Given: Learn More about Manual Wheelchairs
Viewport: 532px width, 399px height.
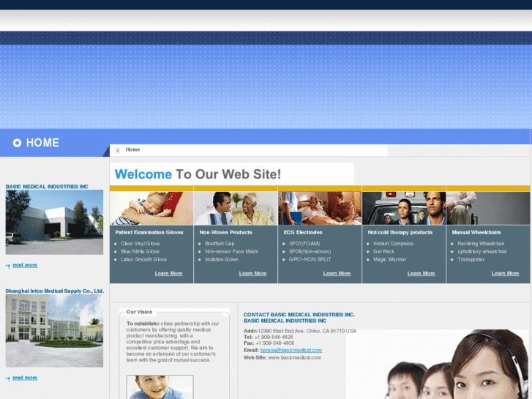Looking at the screenshot, I should 505,273.
